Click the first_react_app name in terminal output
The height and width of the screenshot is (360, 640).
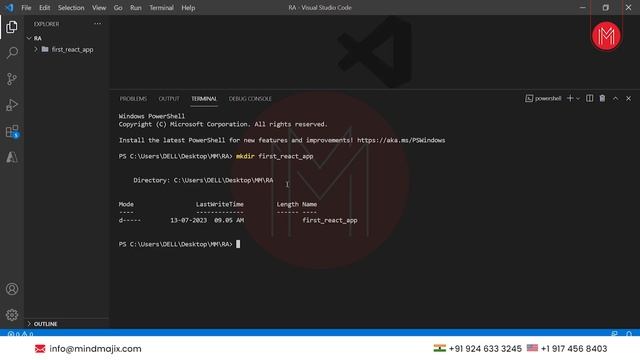(x=330, y=220)
